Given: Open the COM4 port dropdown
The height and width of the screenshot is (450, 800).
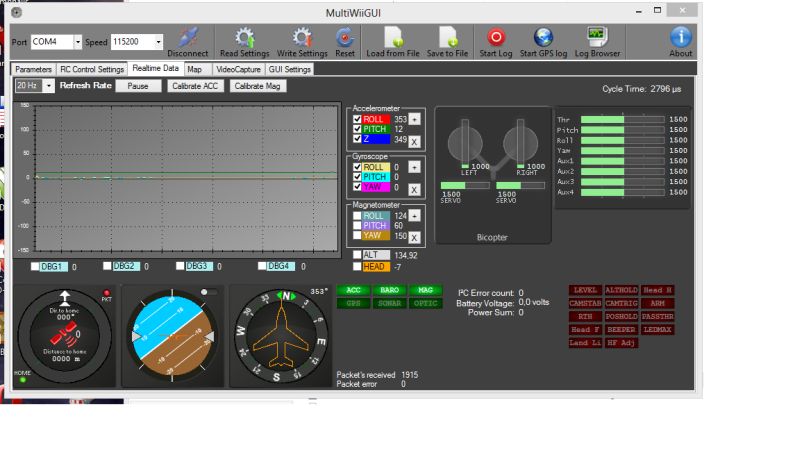Looking at the screenshot, I should coord(78,42).
